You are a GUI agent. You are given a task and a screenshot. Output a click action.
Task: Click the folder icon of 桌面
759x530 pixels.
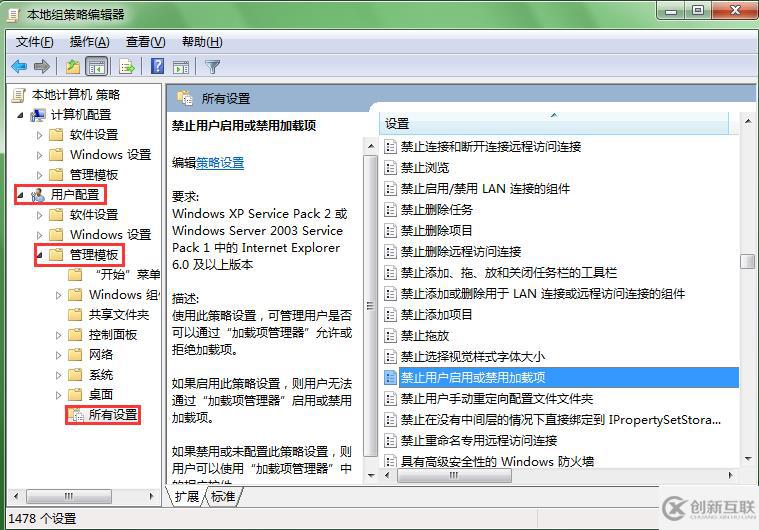click(75, 394)
